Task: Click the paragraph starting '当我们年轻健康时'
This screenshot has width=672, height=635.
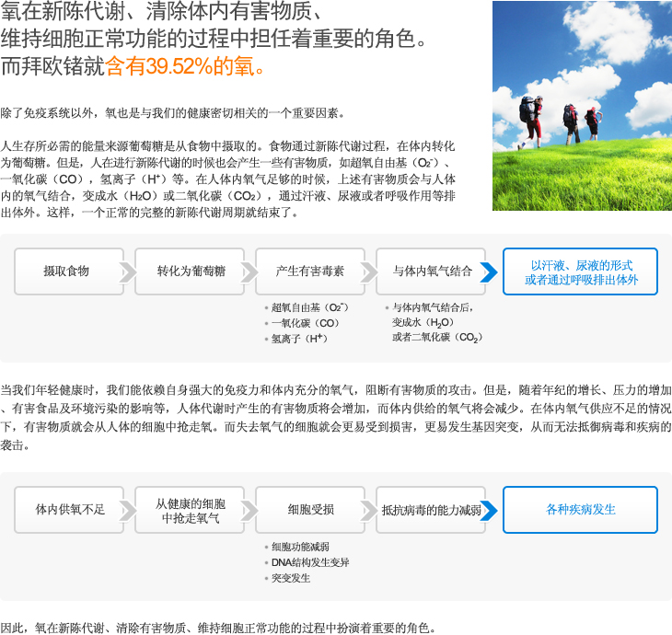Action: [x=336, y=418]
